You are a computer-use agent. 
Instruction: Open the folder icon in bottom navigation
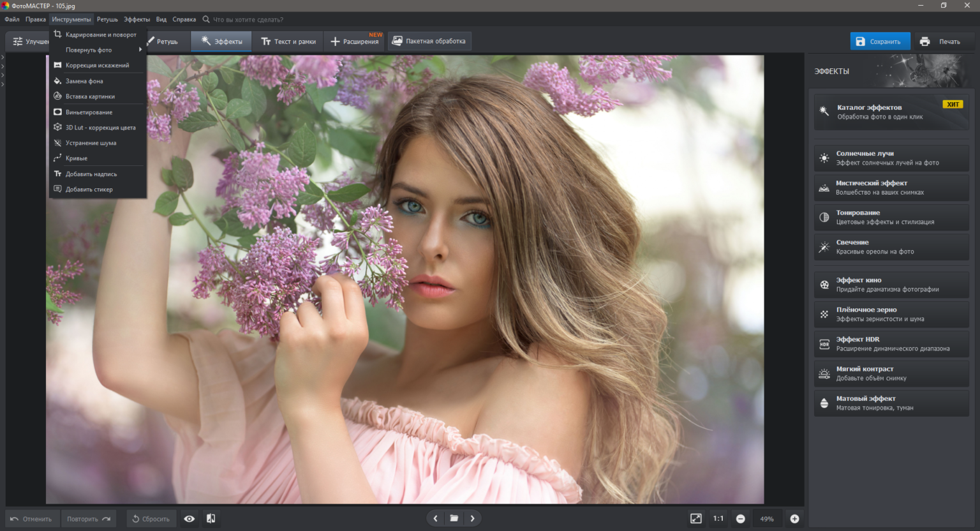coord(454,518)
